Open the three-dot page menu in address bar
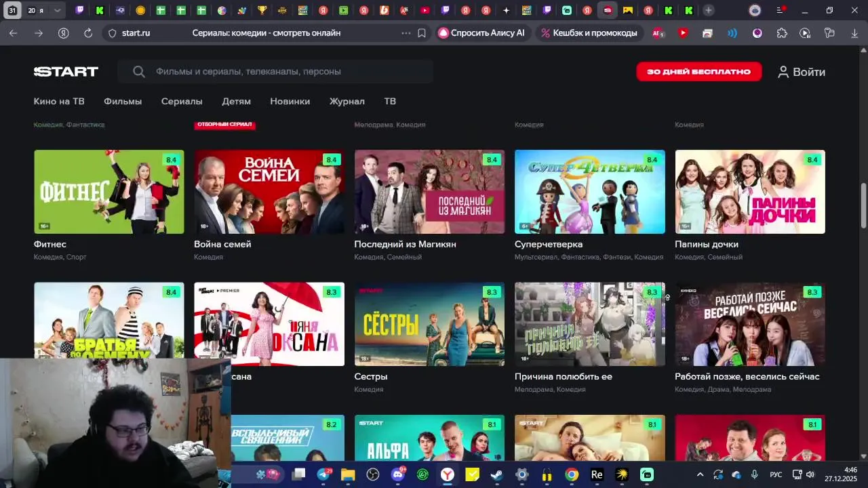The height and width of the screenshot is (488, 868). tap(406, 33)
